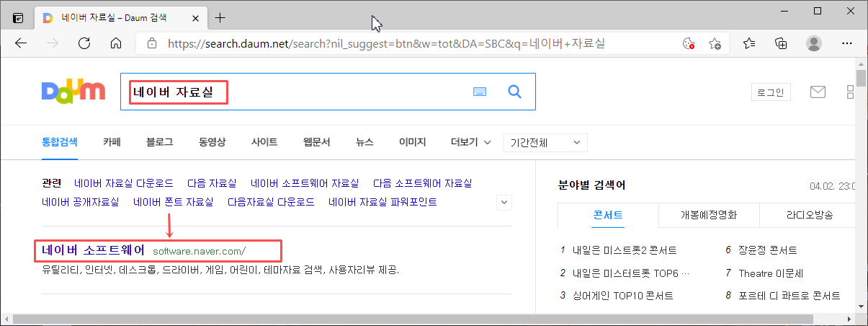868x326 pixels.
Task: Switch to the 웹문서 tab
Action: (x=316, y=142)
